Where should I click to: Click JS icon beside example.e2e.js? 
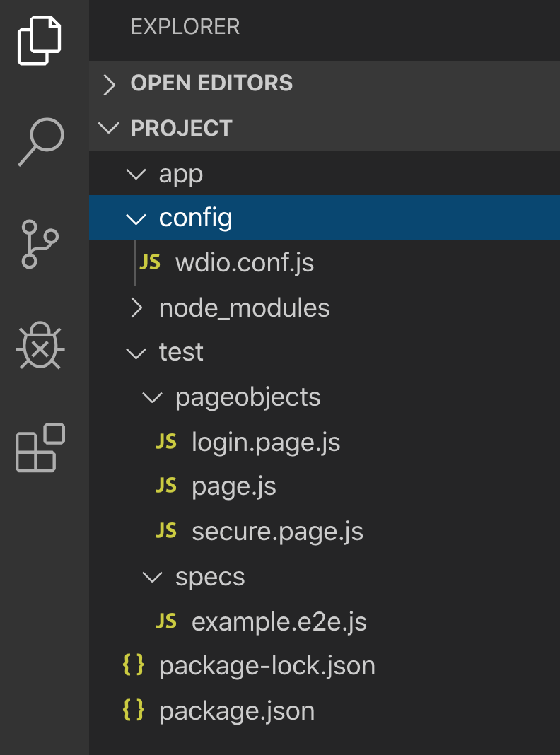(166, 621)
